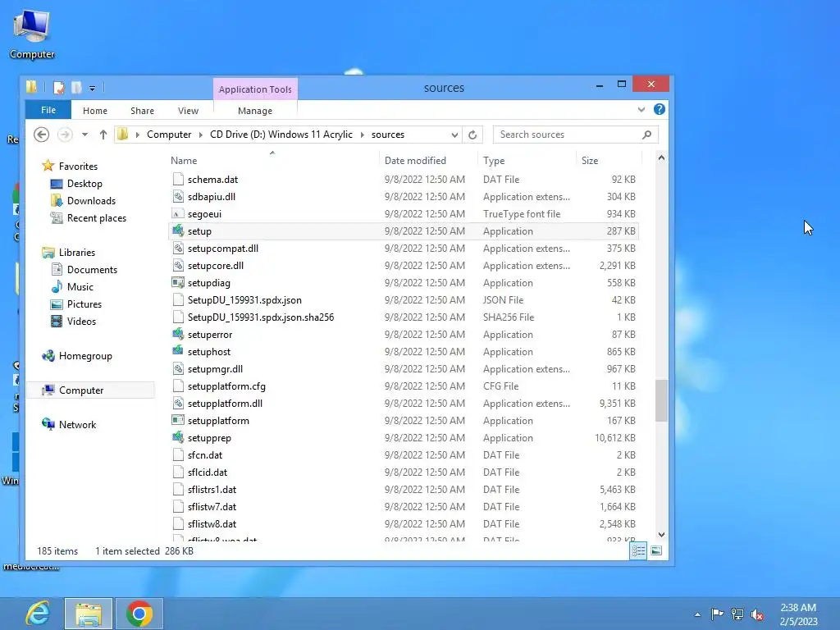Switch to Large icons view in status bar
840x630 pixels.
point(656,550)
